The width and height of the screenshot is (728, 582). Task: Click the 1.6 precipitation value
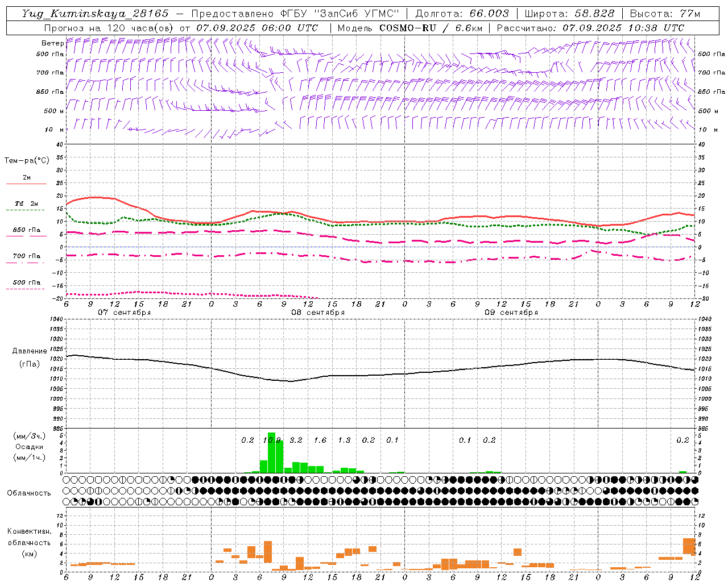320,440
